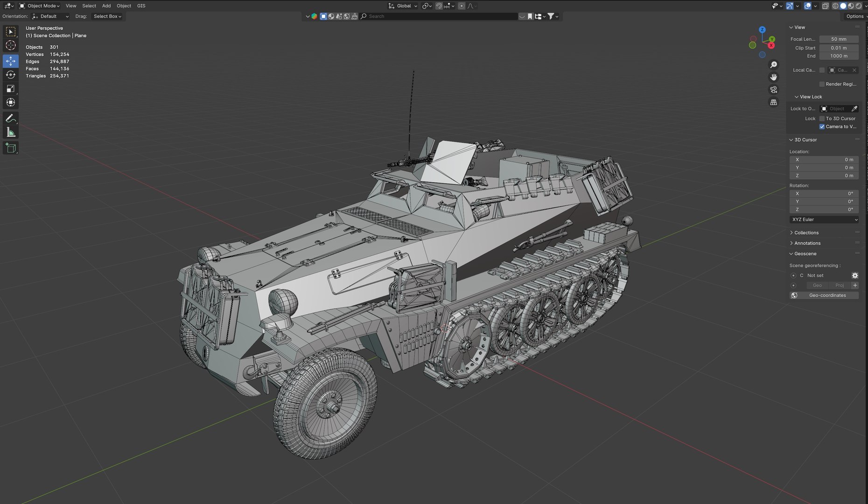
Task: Enable the Local Camera checkbox
Action: point(822,70)
